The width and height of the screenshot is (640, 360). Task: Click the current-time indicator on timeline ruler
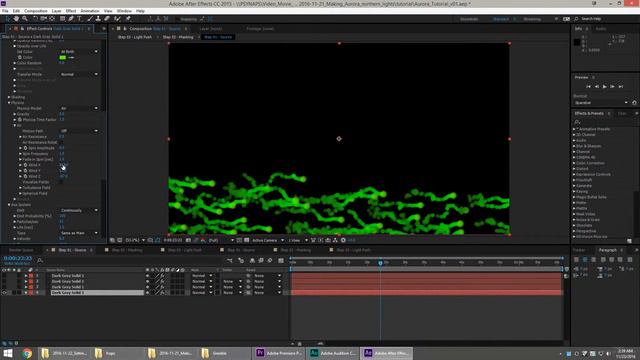click(380, 263)
